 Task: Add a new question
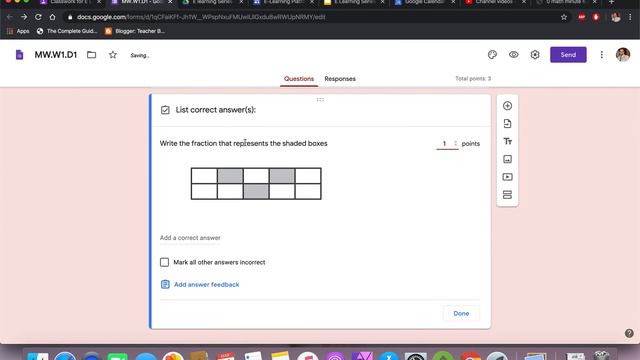tap(507, 106)
